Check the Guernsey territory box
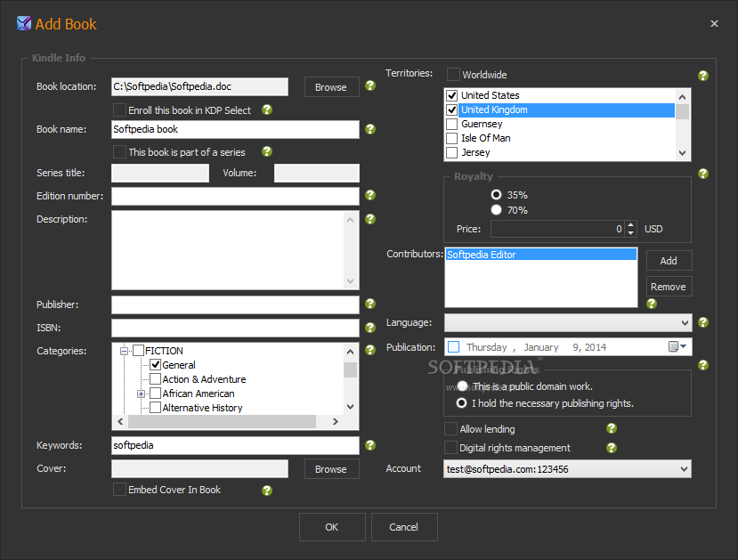Viewport: 738px width, 560px height. point(452,124)
